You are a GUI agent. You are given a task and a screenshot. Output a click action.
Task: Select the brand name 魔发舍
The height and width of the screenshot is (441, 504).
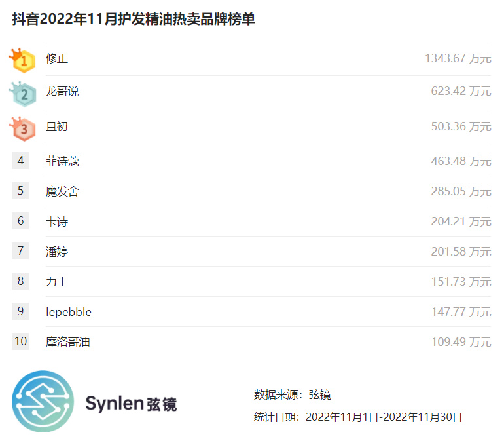pos(62,191)
